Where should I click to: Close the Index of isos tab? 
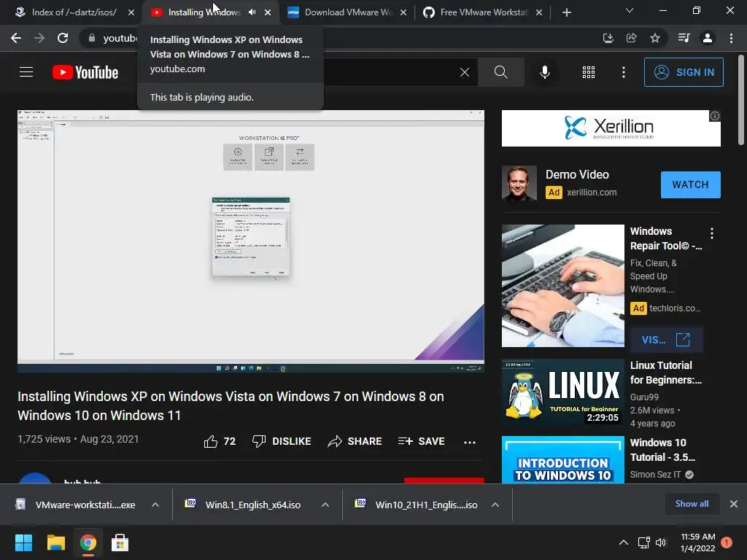[131, 12]
